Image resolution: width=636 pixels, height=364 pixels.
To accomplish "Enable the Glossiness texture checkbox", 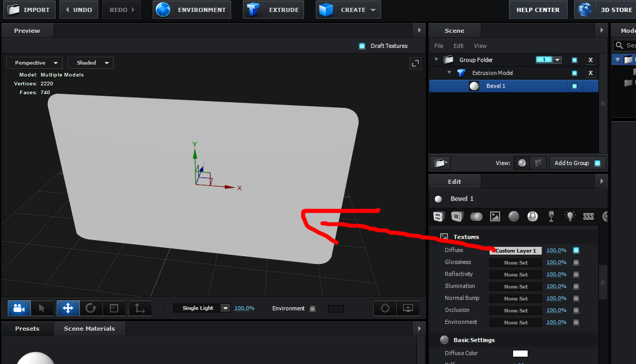I will click(x=576, y=262).
